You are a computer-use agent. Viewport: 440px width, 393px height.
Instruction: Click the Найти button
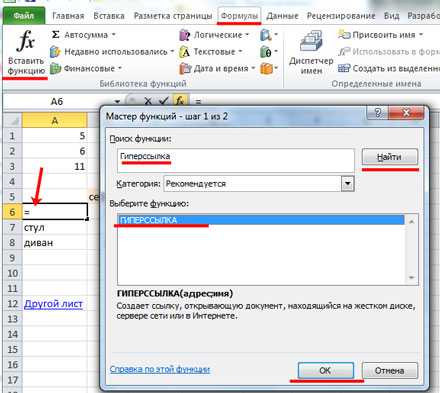389,157
